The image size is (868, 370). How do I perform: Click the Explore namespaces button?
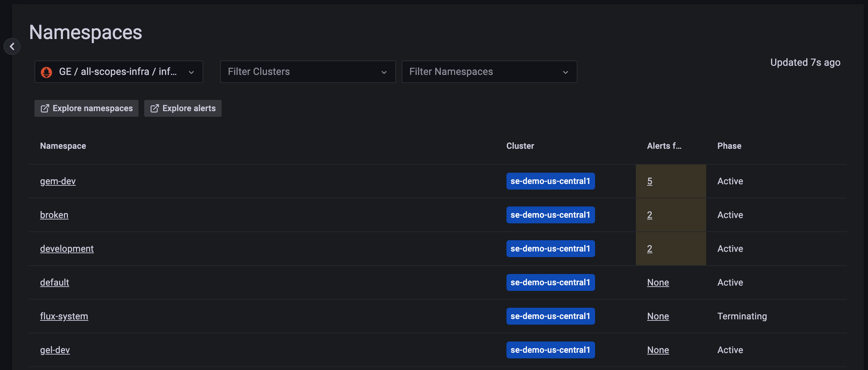click(x=87, y=108)
